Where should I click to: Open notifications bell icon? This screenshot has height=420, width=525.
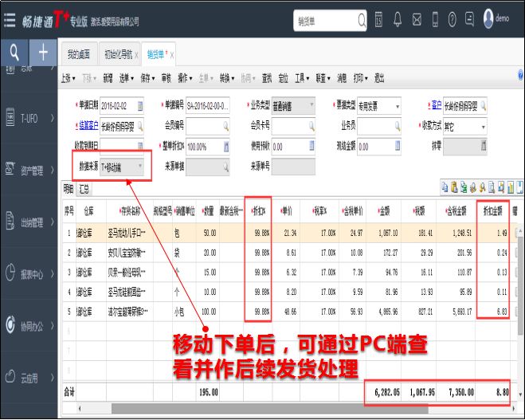(398, 19)
